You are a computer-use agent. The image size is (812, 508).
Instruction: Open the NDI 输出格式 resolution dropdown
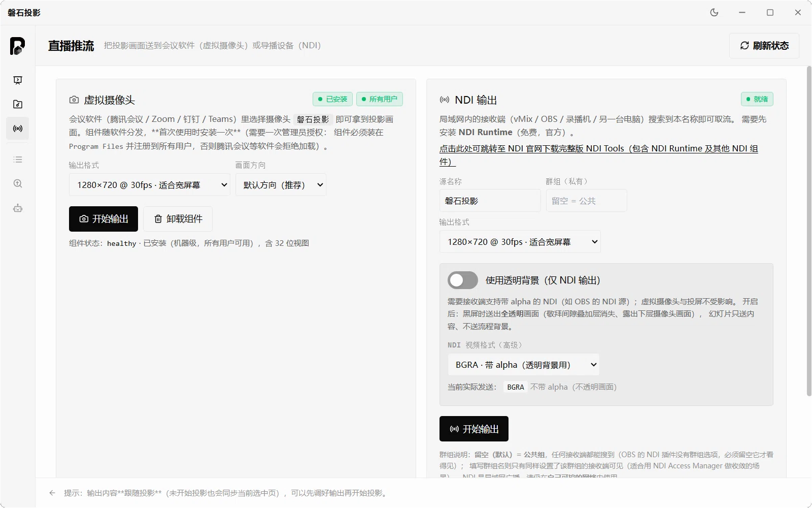pyautogui.click(x=520, y=242)
